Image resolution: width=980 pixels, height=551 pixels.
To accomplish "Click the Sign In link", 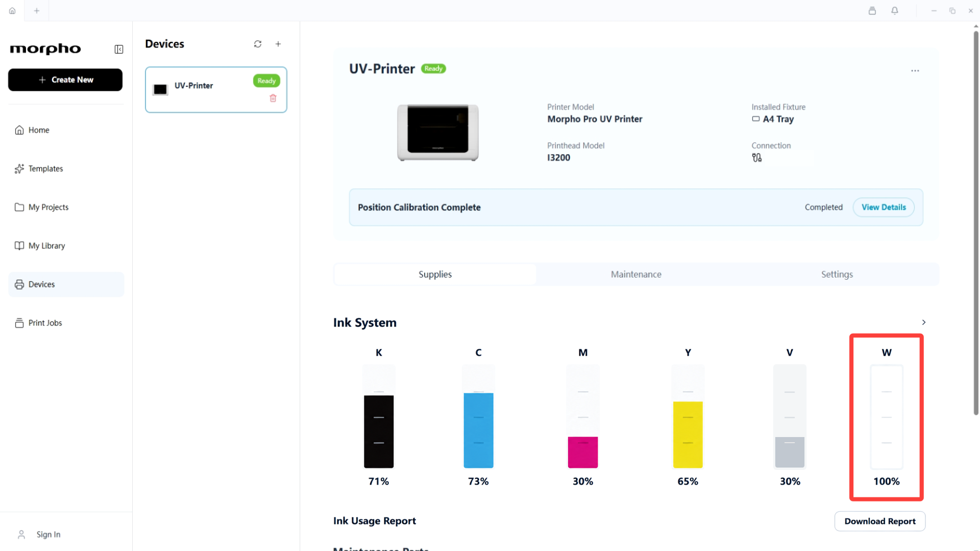I will tap(48, 534).
